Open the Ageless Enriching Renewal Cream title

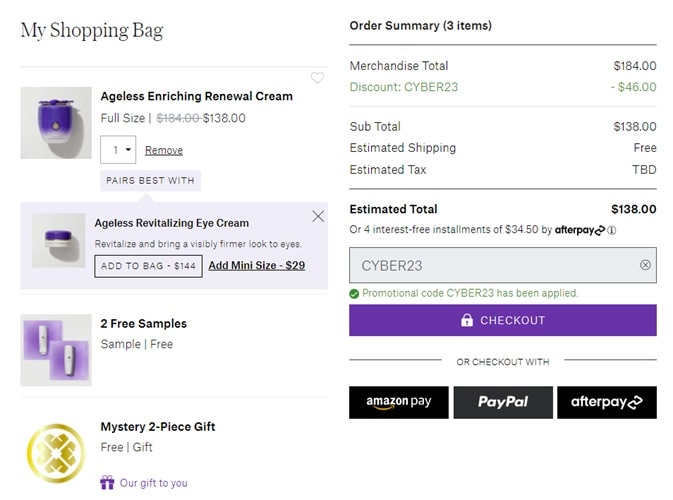tap(197, 97)
